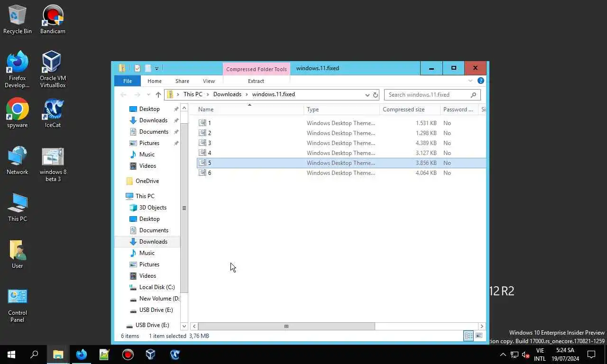Open address bar history dropdown
The height and width of the screenshot is (364, 607).
pos(367,95)
